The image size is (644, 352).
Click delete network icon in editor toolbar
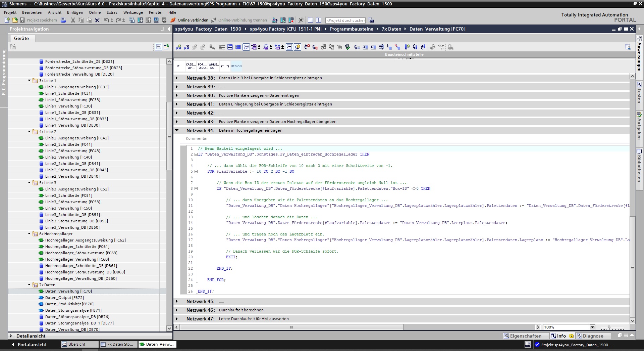(x=186, y=47)
